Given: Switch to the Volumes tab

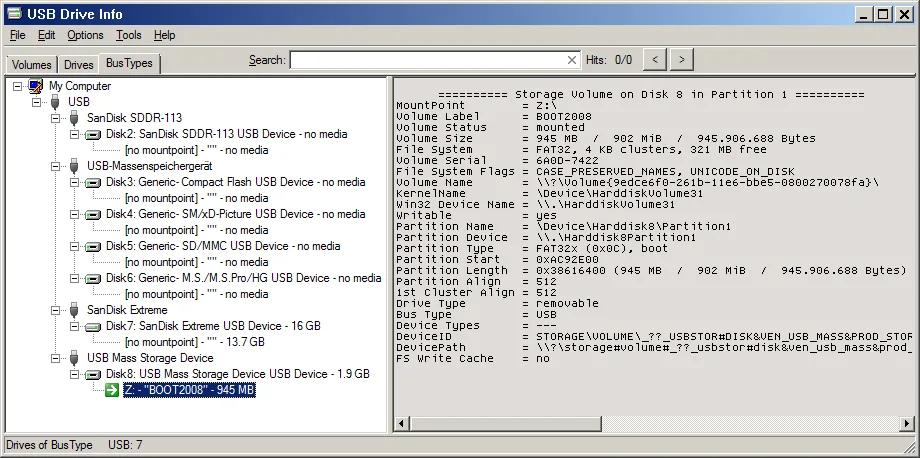Looking at the screenshot, I should [x=32, y=65].
